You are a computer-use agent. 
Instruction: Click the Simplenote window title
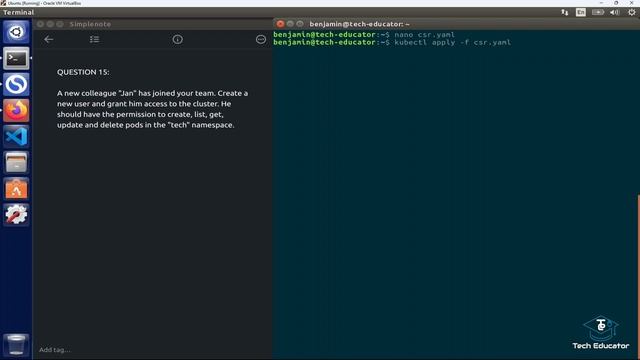[90, 24]
